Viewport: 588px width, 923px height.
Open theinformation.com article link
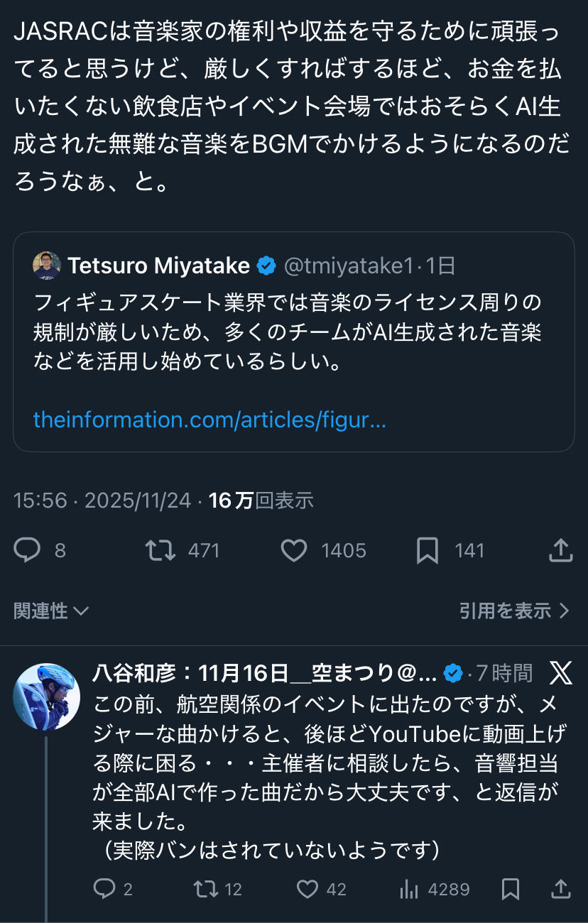tap(209, 420)
